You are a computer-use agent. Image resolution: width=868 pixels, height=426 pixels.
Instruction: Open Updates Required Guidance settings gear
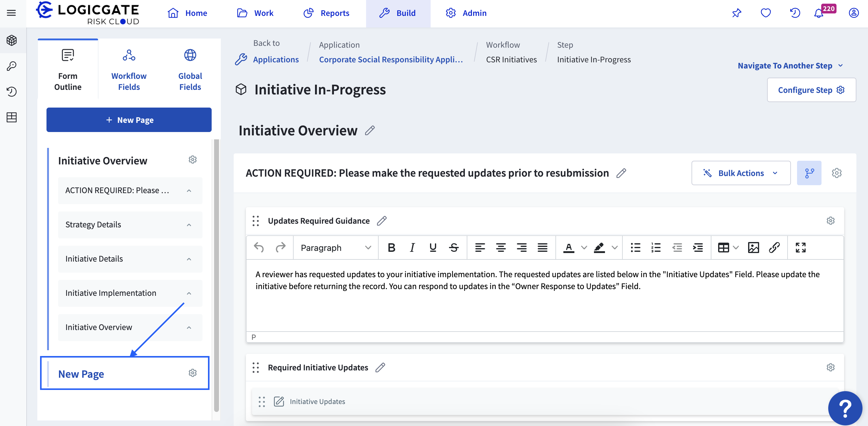click(x=830, y=221)
